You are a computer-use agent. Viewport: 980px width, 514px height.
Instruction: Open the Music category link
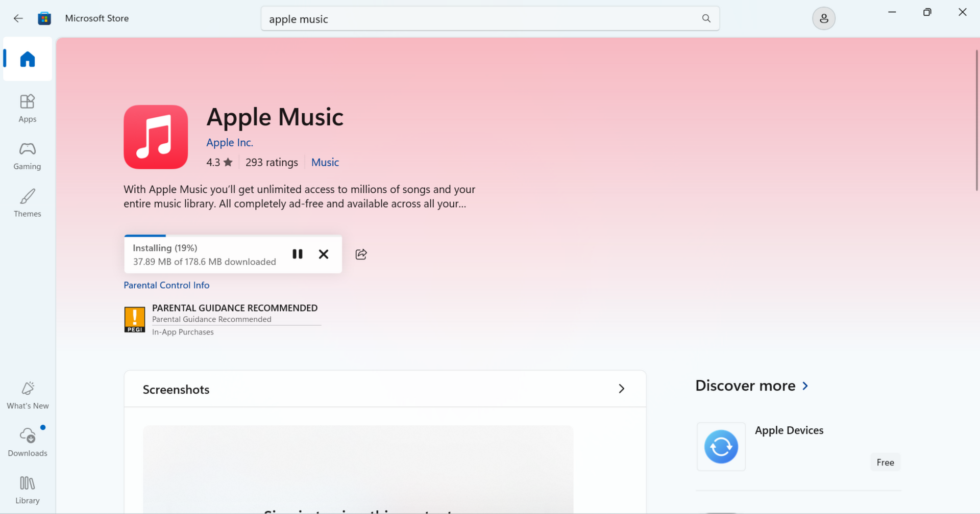tap(325, 162)
